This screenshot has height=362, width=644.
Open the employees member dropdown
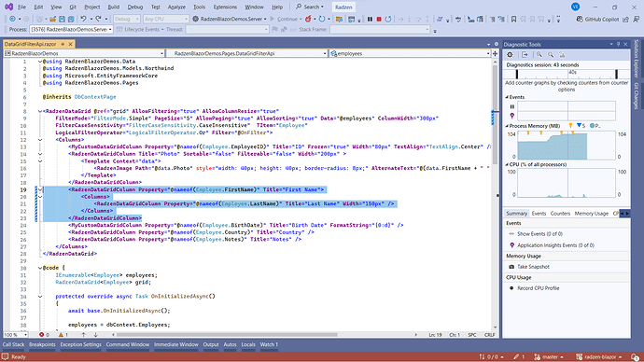point(411,53)
